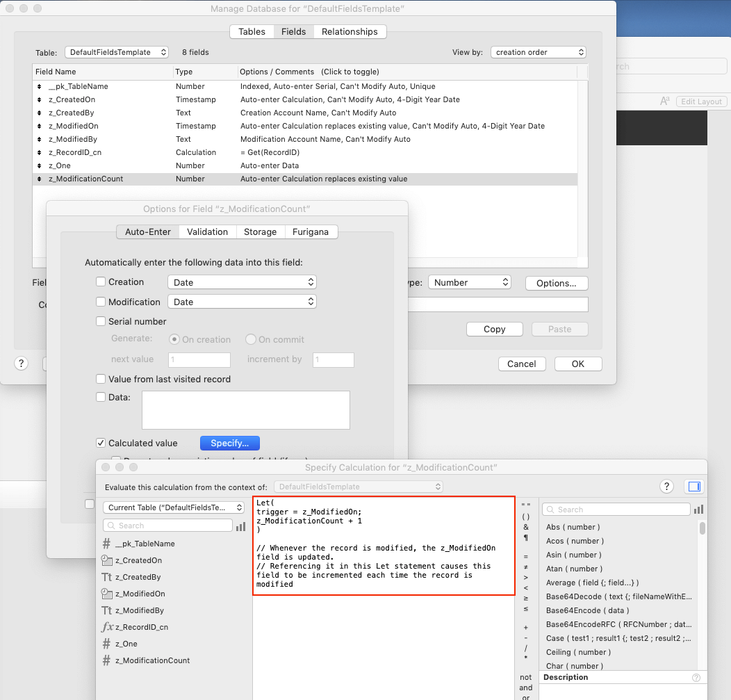731x700 pixels.
Task: Click the sort icon beside the functions search
Action: click(x=699, y=510)
